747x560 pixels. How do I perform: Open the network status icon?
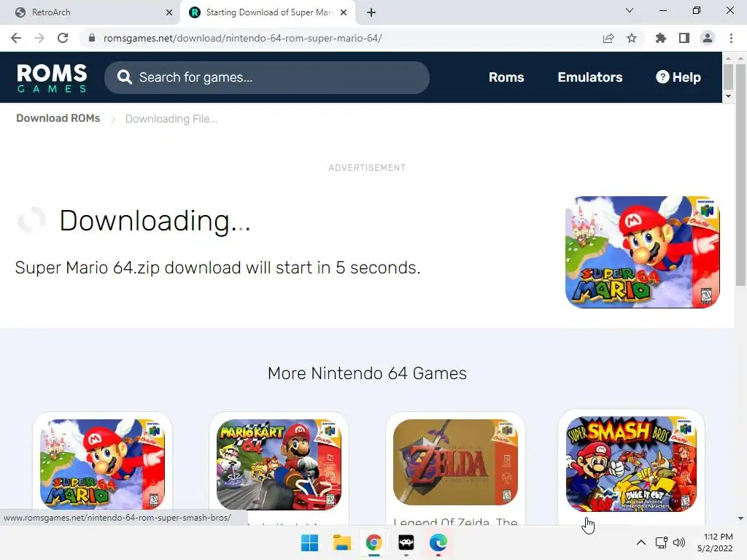point(661,542)
